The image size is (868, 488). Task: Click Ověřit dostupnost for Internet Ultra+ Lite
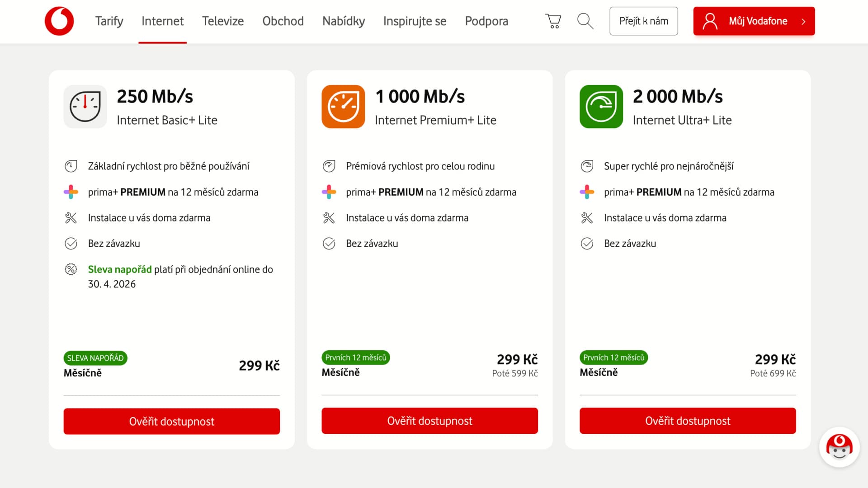(x=688, y=421)
